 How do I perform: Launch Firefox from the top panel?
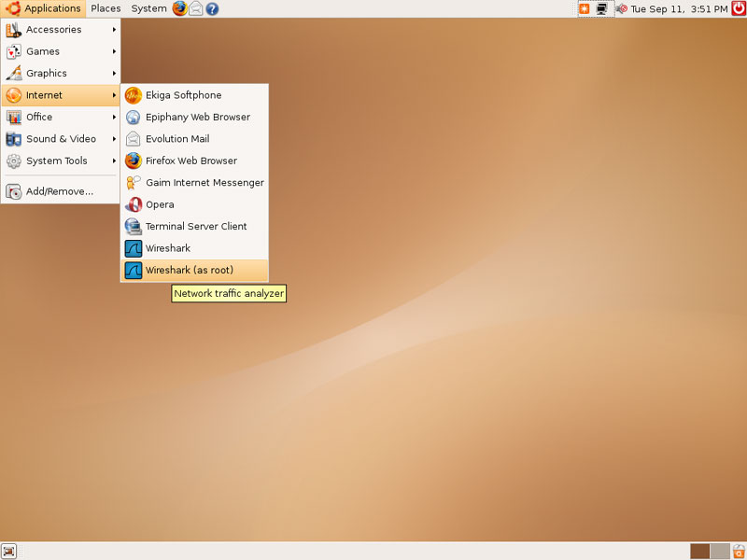tap(179, 8)
